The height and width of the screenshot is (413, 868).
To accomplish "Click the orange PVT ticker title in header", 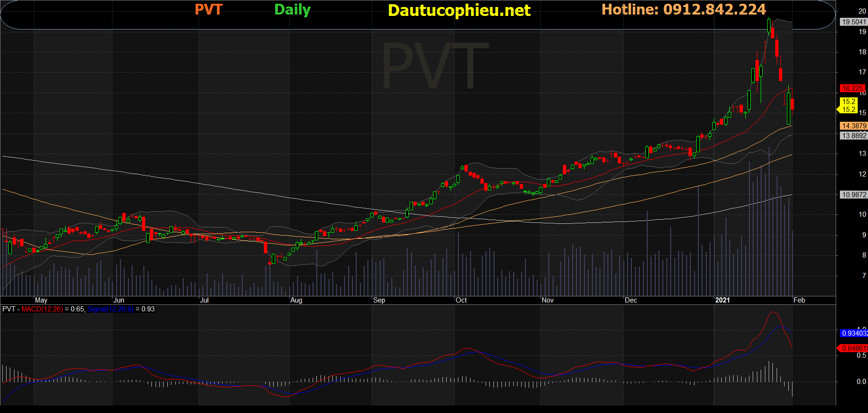I will tap(209, 9).
